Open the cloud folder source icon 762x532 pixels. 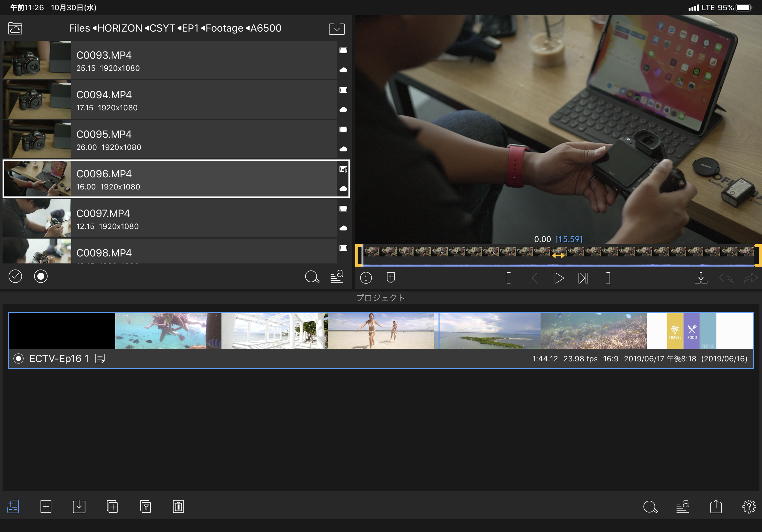15,28
